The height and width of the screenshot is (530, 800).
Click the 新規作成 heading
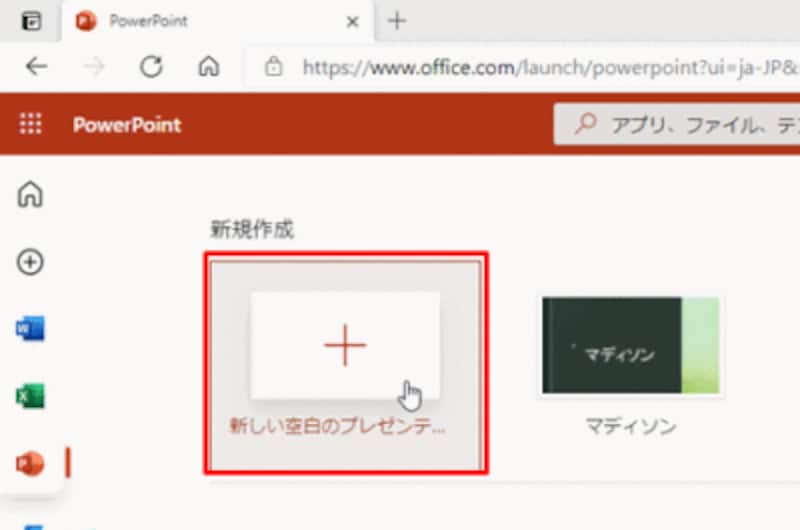[252, 230]
